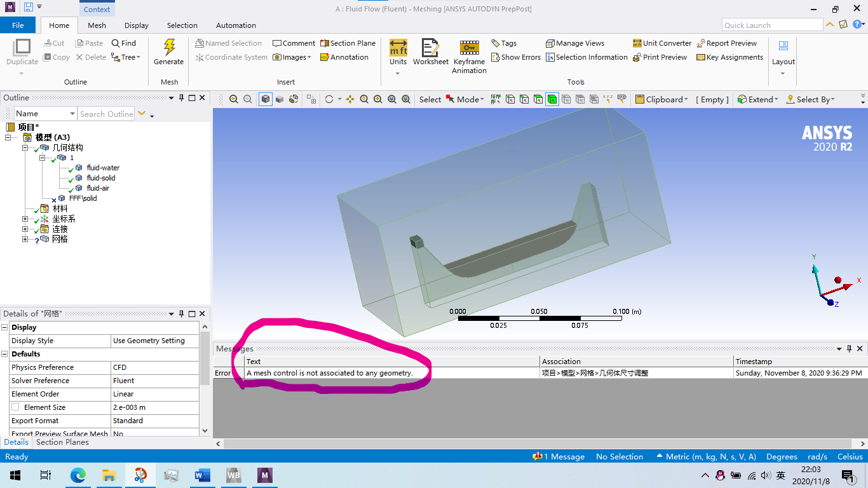868x488 pixels.
Task: Click the Manage Views icon
Action: pyautogui.click(x=574, y=43)
